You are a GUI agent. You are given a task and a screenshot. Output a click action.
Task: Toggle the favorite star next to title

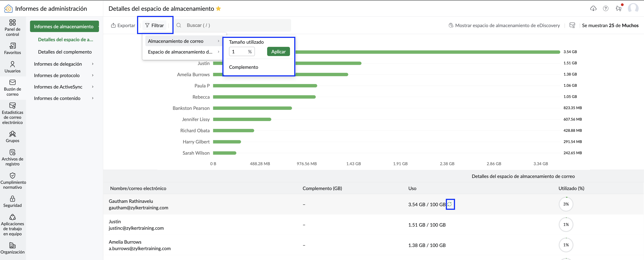pyautogui.click(x=219, y=9)
